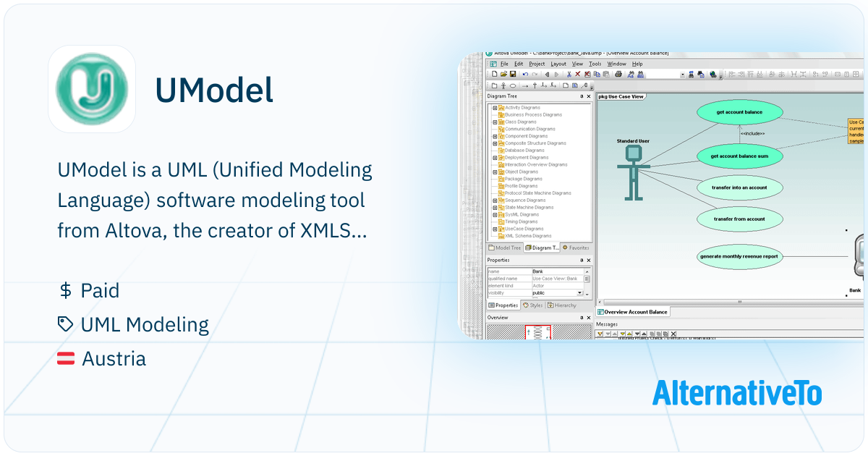Select the Standard User actor figure

pos(633,172)
